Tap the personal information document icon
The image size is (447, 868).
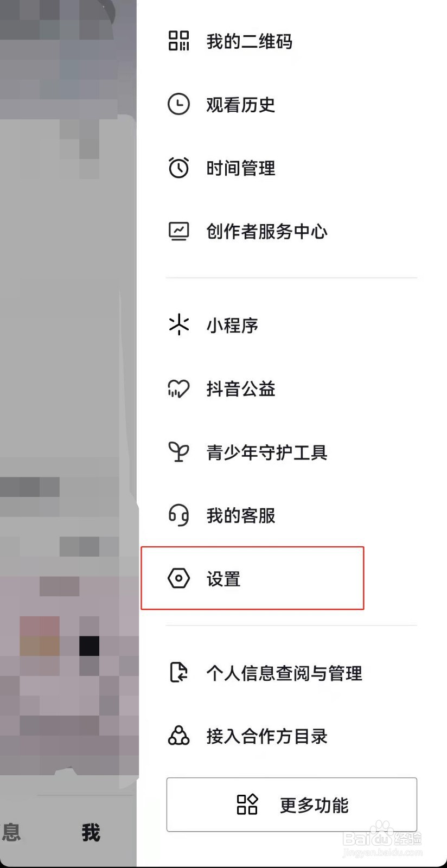[178, 672]
